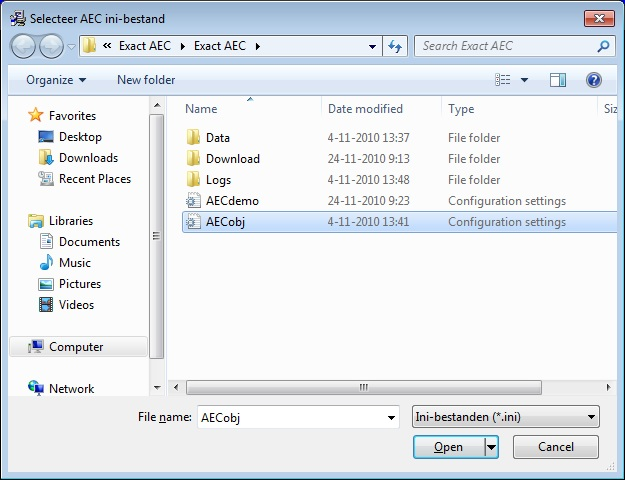Click the back navigation arrow button
This screenshot has height=480, width=625.
pos(24,46)
